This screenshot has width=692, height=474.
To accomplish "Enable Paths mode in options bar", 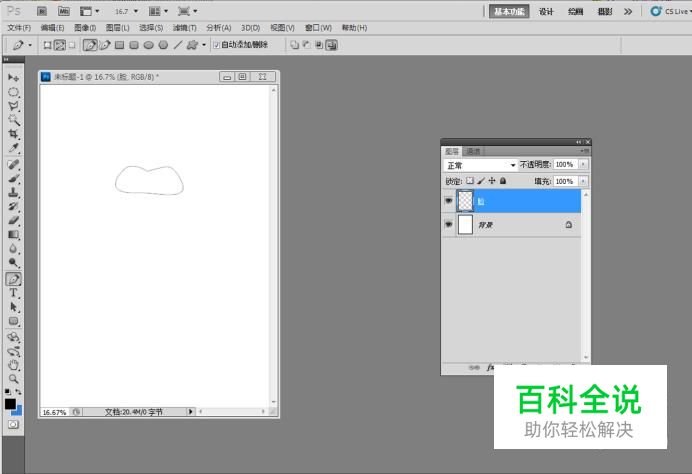I will [60, 45].
